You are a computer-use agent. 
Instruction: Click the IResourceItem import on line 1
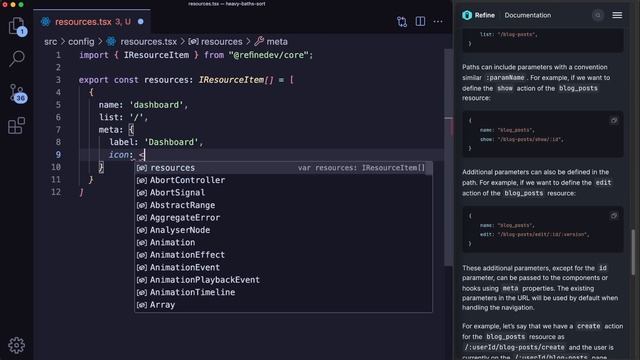tap(156, 55)
